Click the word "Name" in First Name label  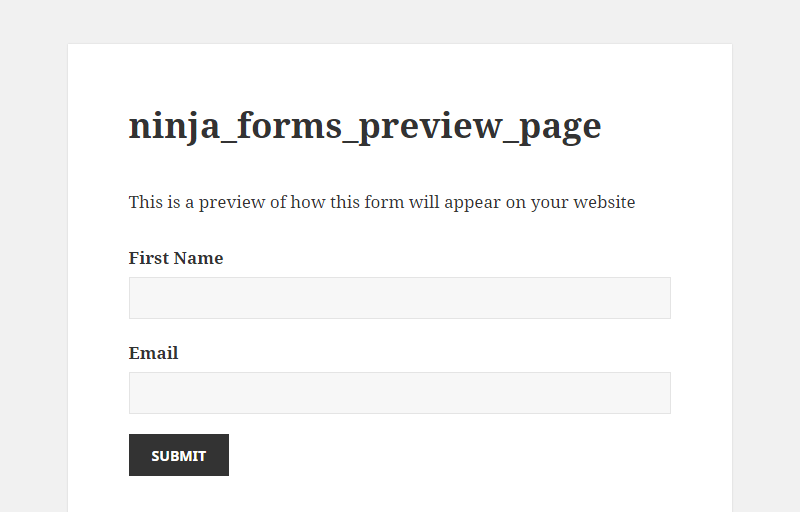click(199, 258)
